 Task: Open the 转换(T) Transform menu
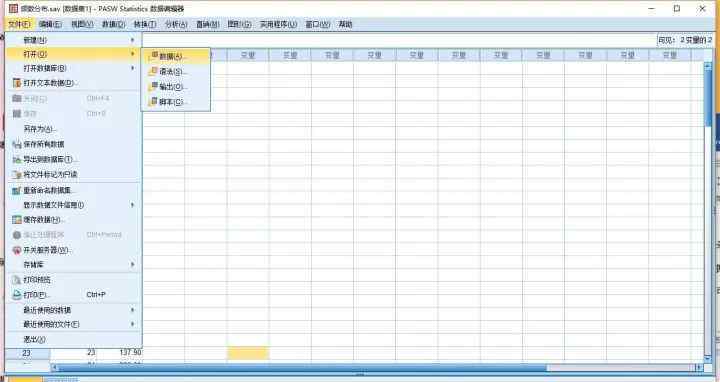(145, 24)
